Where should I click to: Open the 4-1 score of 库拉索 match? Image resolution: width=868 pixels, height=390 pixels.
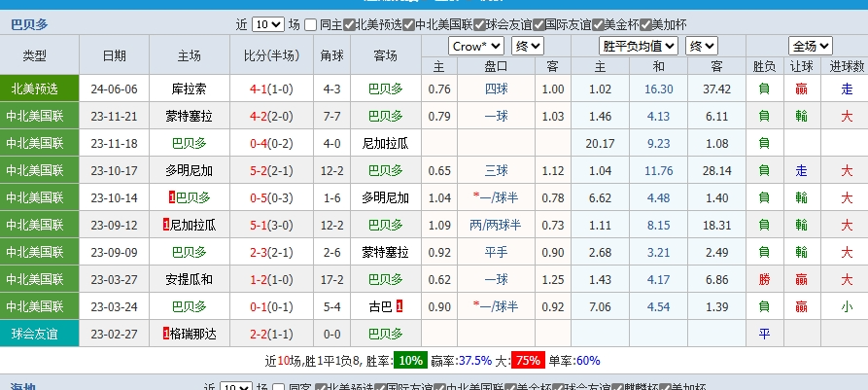tap(258, 89)
